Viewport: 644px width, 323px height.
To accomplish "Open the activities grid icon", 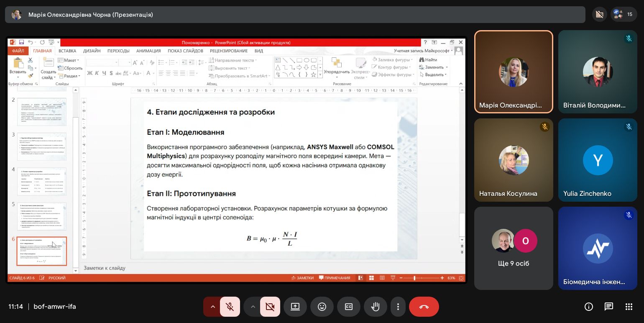I will (629, 307).
